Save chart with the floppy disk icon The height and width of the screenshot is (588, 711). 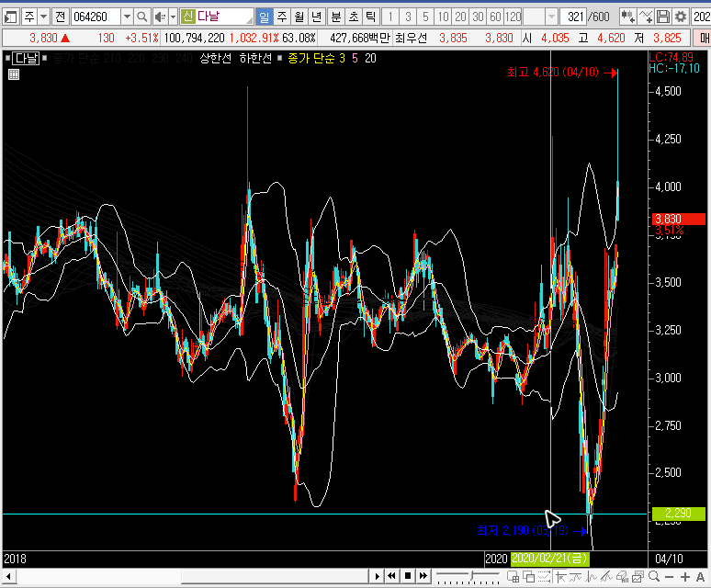663,17
